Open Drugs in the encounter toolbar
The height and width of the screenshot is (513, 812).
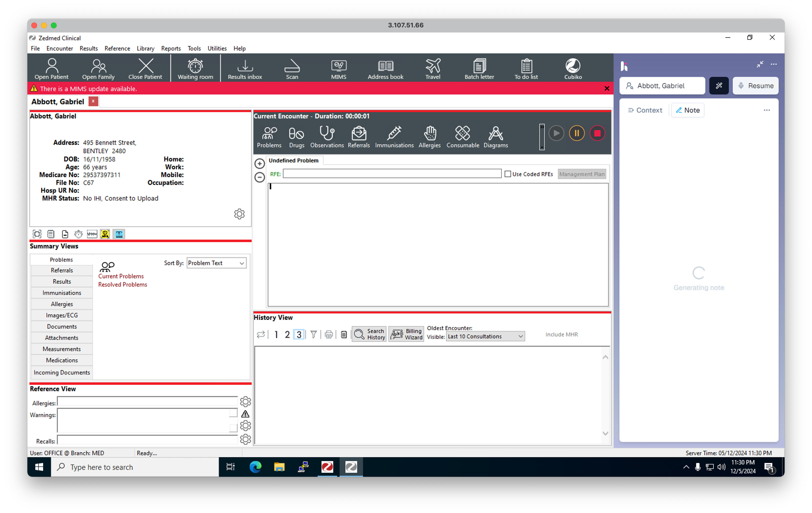(296, 137)
